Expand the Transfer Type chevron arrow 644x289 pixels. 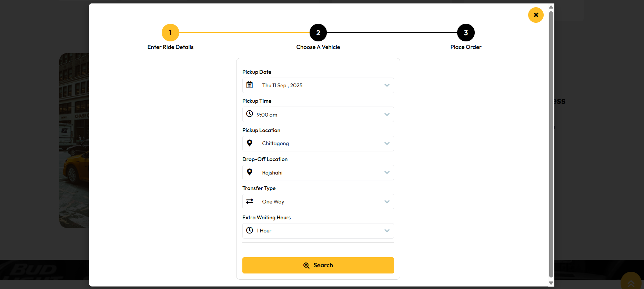387,202
